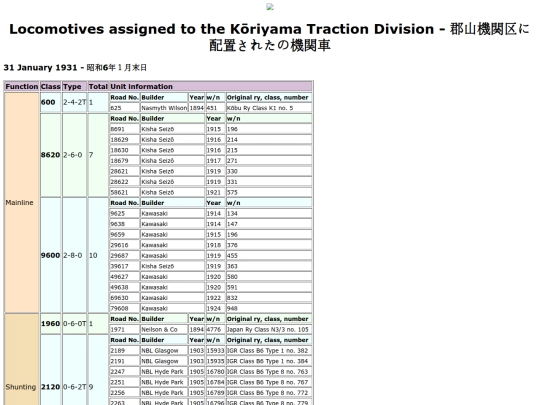This screenshot has width=540, height=405.
Task: Click works number 16780 in the 2247 row
Action: click(215, 372)
